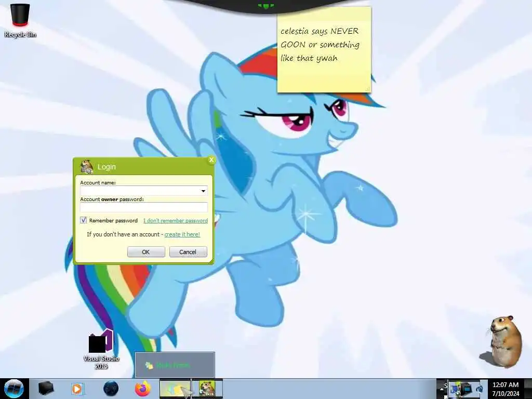
Task: Click the hamster icon in Login title bar
Action: [x=87, y=167]
